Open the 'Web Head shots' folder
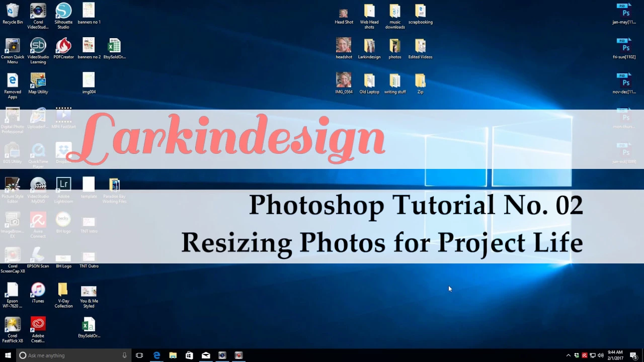This screenshot has height=362, width=644. (x=369, y=16)
